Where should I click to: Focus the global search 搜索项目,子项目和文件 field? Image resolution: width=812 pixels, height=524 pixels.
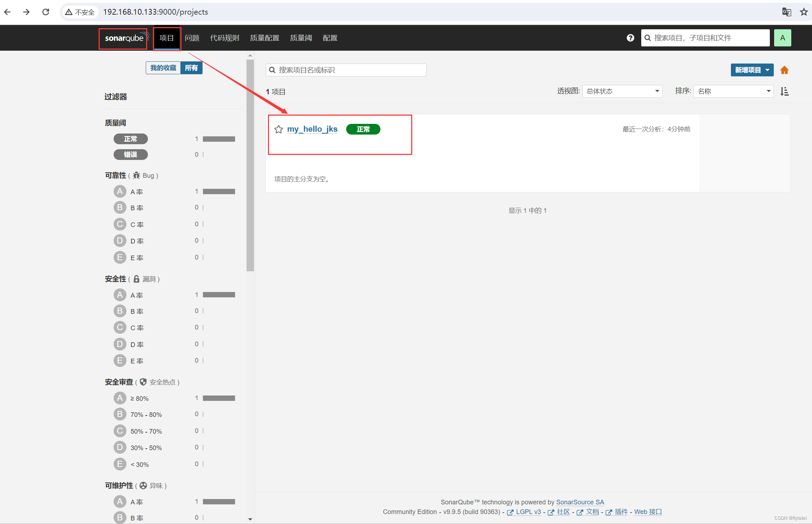(705, 38)
